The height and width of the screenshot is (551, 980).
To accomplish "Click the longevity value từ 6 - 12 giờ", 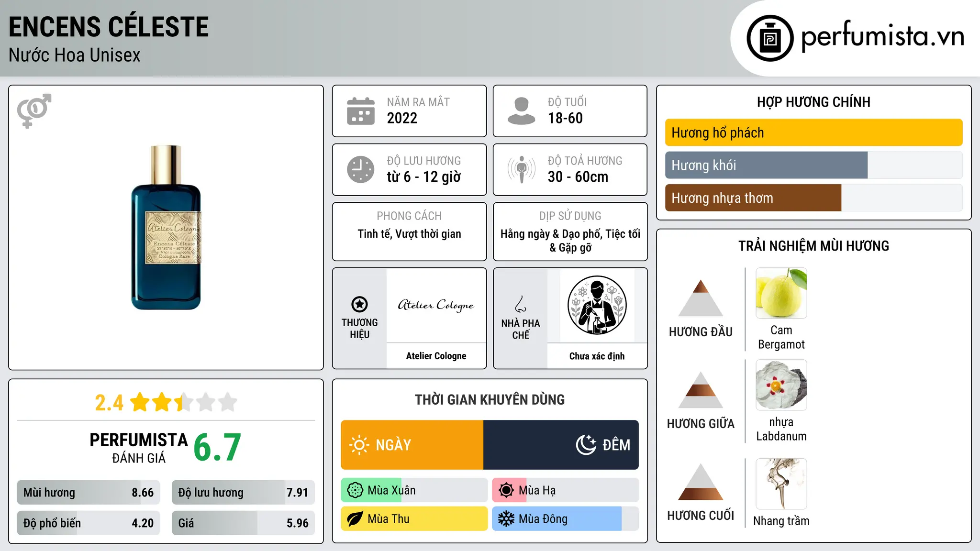I will click(x=424, y=177).
